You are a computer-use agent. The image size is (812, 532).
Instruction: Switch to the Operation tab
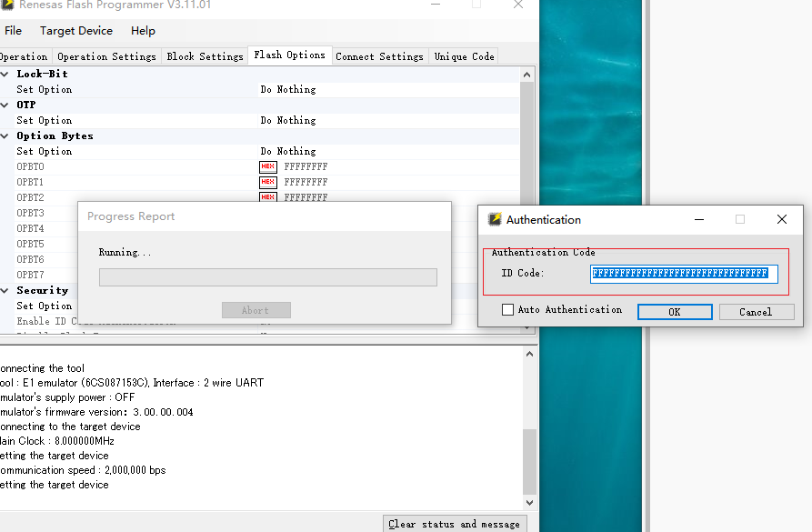tap(24, 56)
